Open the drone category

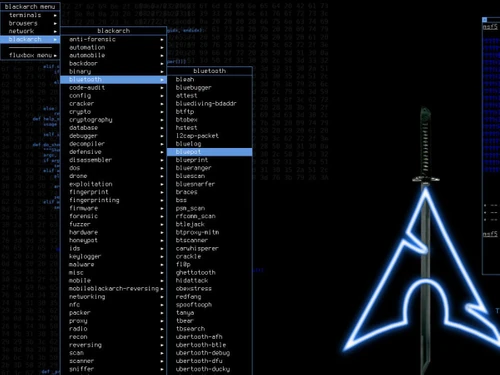[113, 176]
